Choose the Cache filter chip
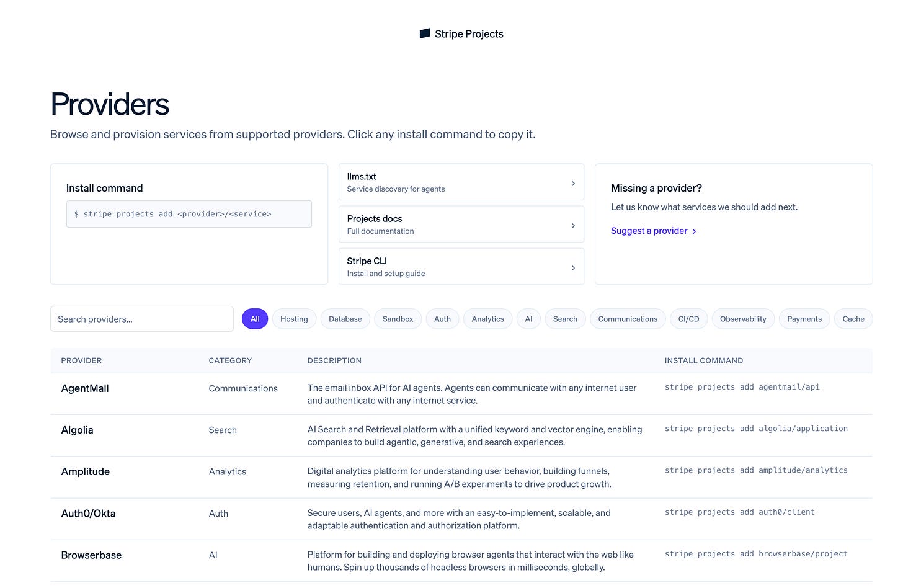 tap(853, 319)
